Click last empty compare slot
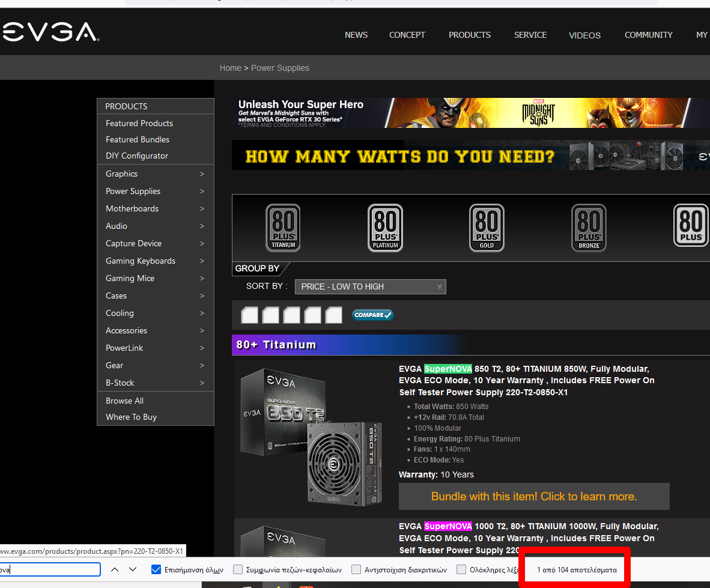 point(334,315)
